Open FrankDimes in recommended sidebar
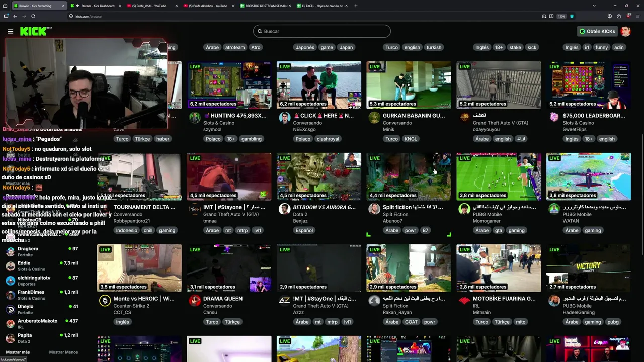 [43, 295]
